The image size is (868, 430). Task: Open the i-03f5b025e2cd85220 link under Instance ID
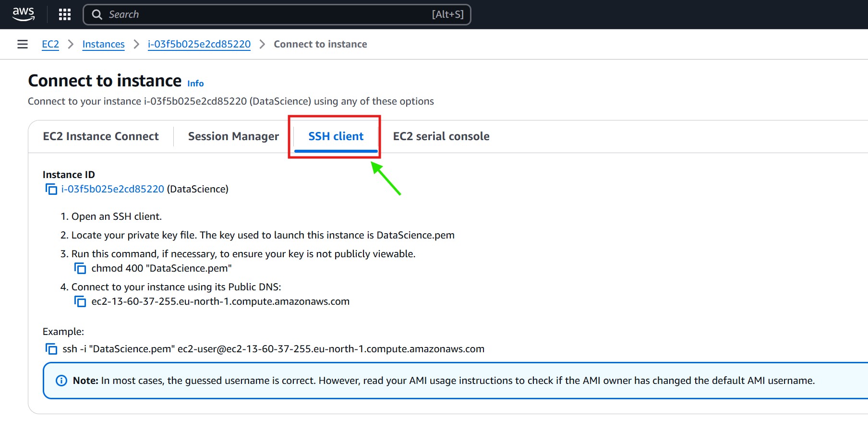coord(113,189)
